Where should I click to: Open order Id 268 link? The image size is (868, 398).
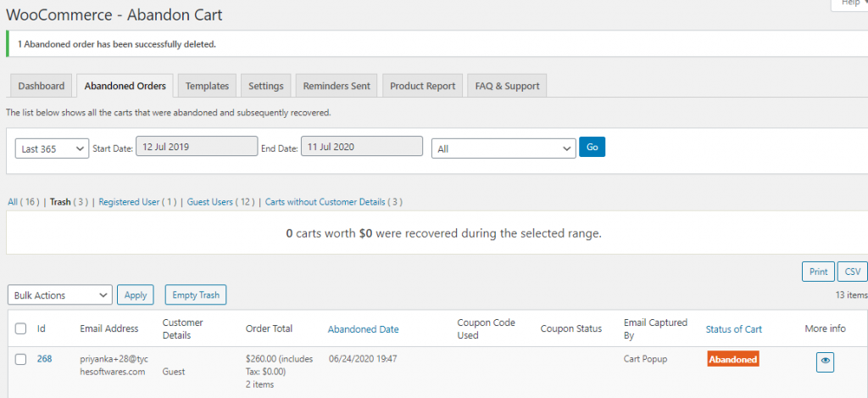point(44,359)
